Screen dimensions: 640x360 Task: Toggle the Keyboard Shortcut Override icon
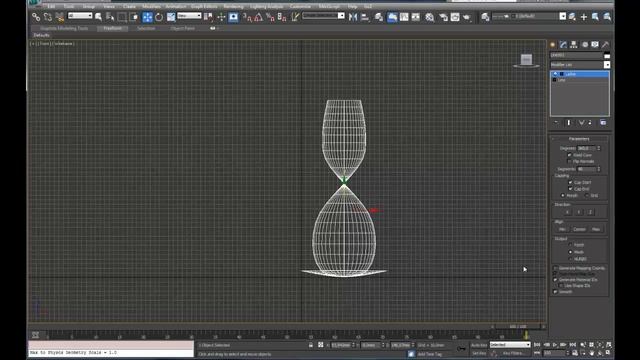point(233,17)
